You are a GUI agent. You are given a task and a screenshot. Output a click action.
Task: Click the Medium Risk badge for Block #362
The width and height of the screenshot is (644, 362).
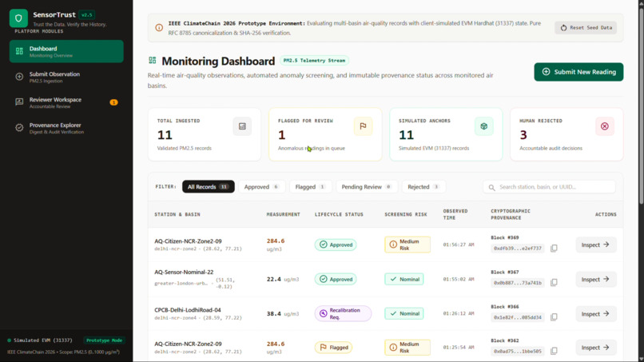407,347
